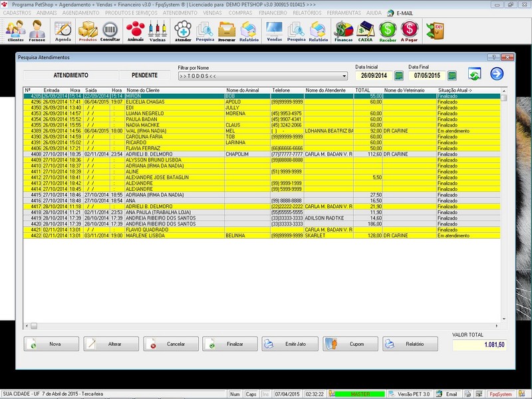Click the Alterar button
Viewport: 532px width, 399px height.
pos(111,344)
